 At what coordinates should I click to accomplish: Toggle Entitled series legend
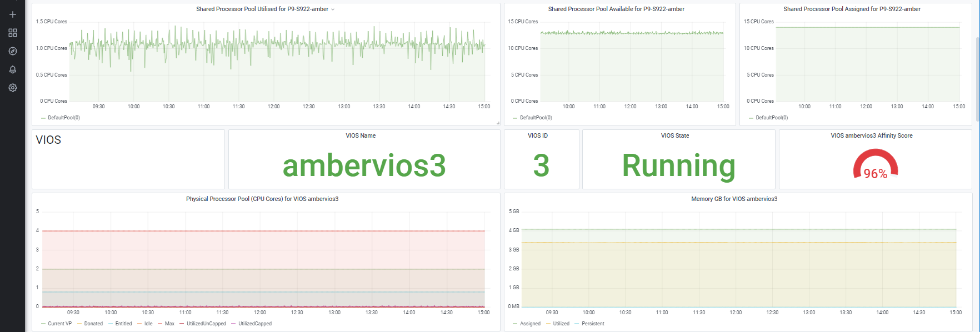coord(123,324)
